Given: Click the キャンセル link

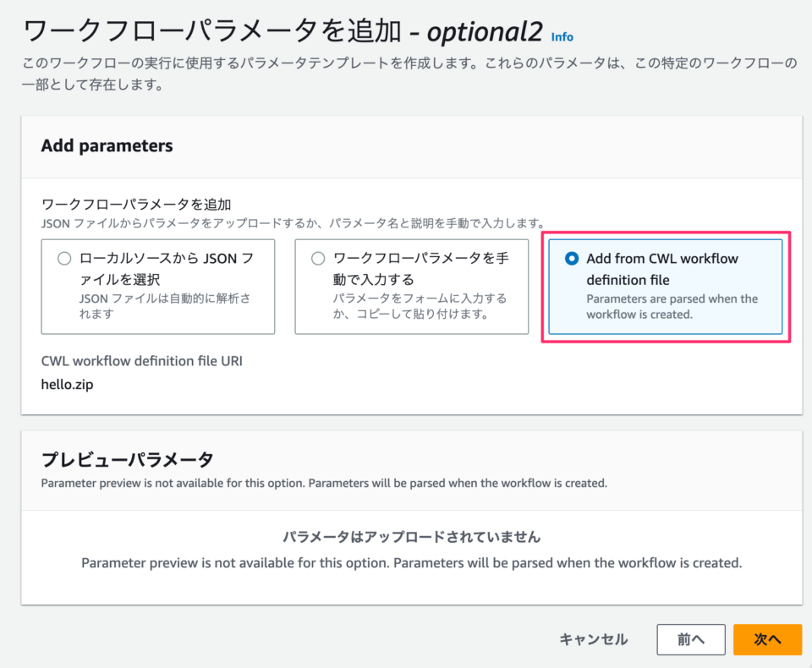Looking at the screenshot, I should click(593, 640).
